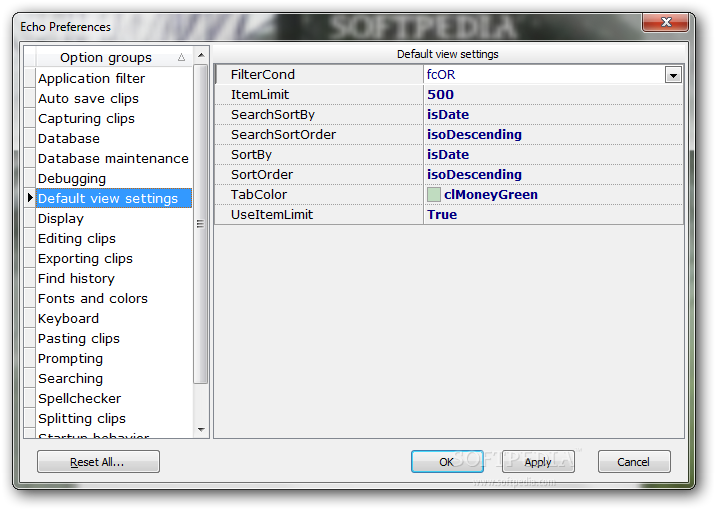Click the fcOR value field
Viewport: 716px width, 510px height.
point(544,75)
